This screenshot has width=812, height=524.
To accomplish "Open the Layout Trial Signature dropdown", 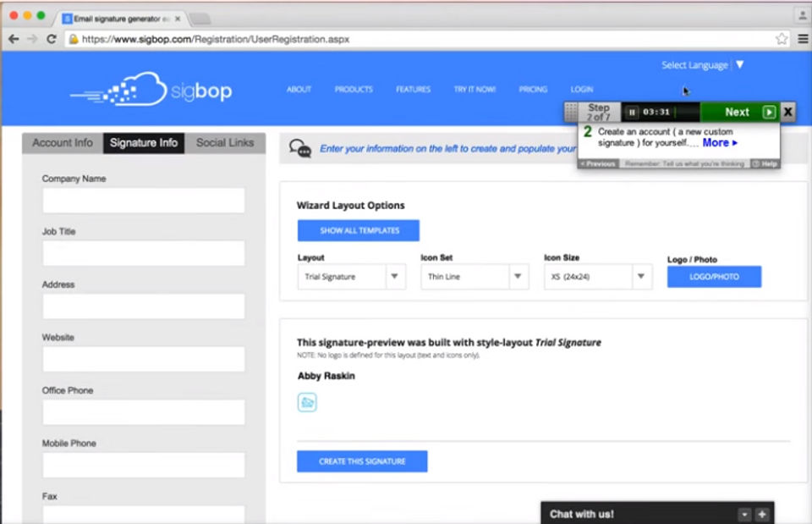I will tap(352, 276).
